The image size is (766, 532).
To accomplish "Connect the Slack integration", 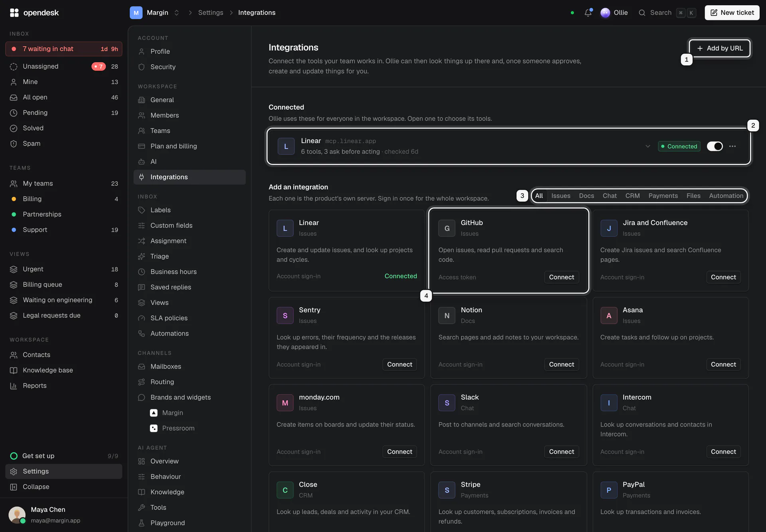I will [x=561, y=452].
